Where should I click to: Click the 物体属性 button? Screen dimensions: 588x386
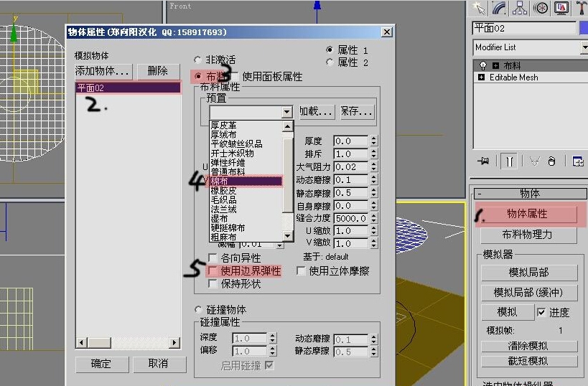[x=527, y=214]
